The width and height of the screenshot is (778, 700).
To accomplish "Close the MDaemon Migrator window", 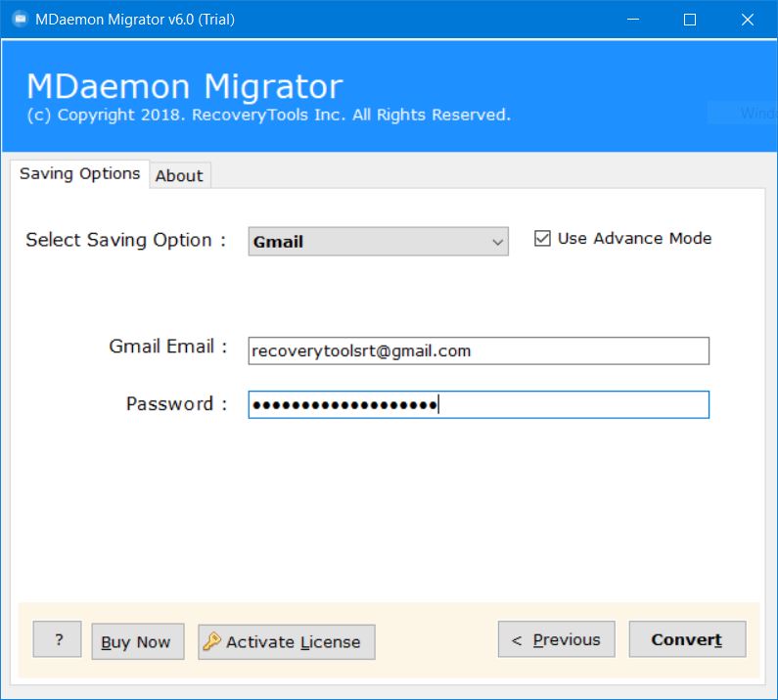I will [748, 20].
